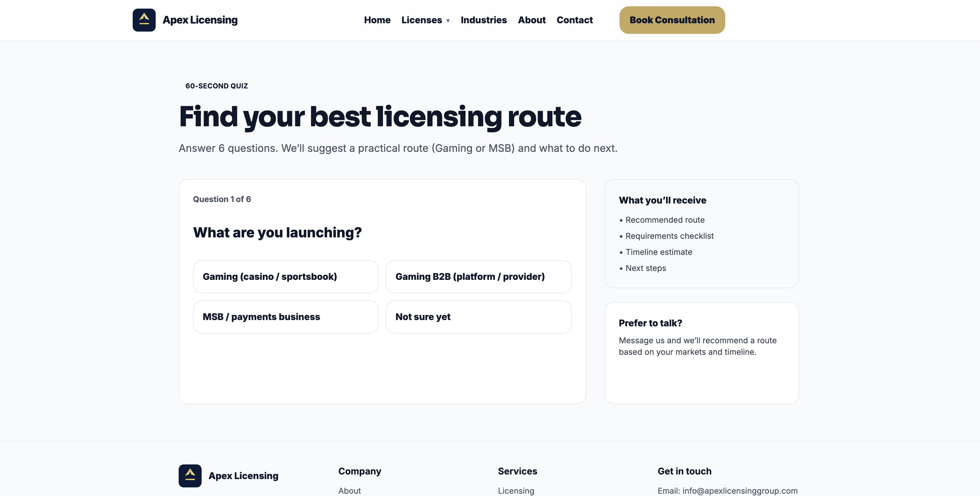Click the 60-Second Quiz label
The image size is (980, 496).
pos(217,86)
